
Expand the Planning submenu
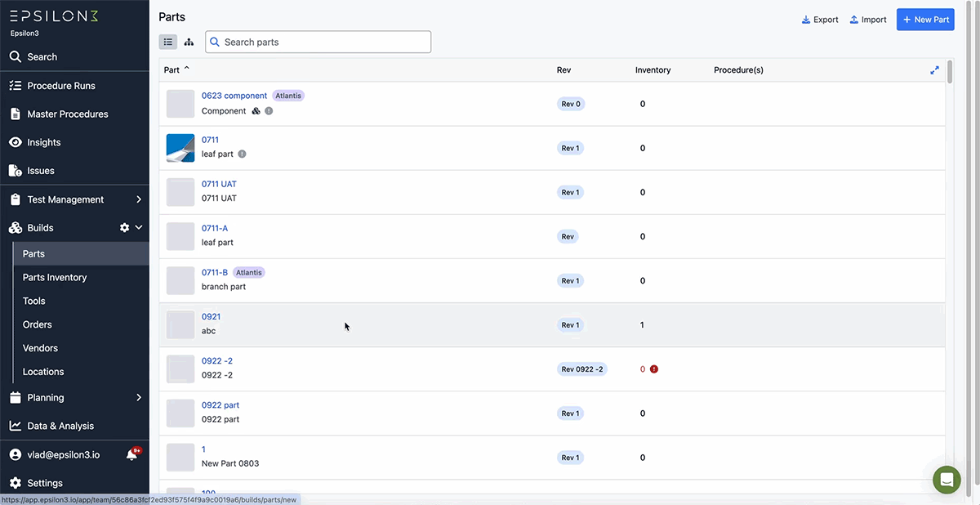point(139,398)
